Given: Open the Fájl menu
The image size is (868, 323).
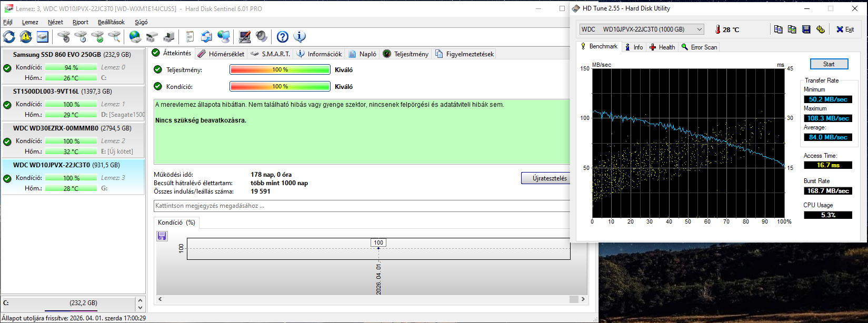Looking at the screenshot, I should pyautogui.click(x=8, y=22).
